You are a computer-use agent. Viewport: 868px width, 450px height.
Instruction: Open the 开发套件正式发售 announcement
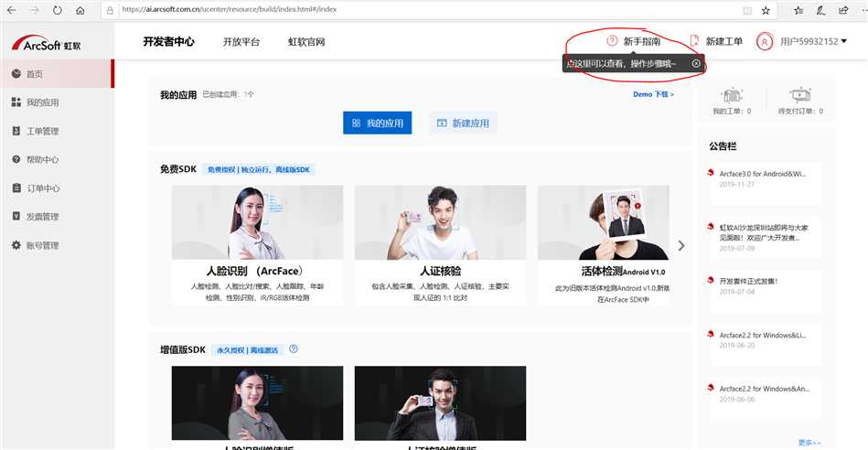[x=748, y=281]
